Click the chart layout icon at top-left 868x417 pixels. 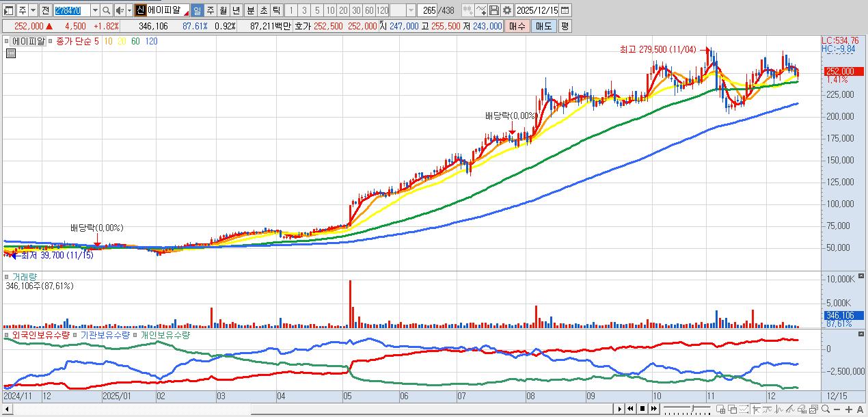9,10
